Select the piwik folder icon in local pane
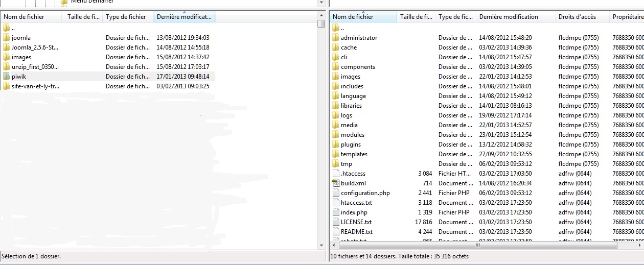Screen dimensions: 644x265 [6, 77]
